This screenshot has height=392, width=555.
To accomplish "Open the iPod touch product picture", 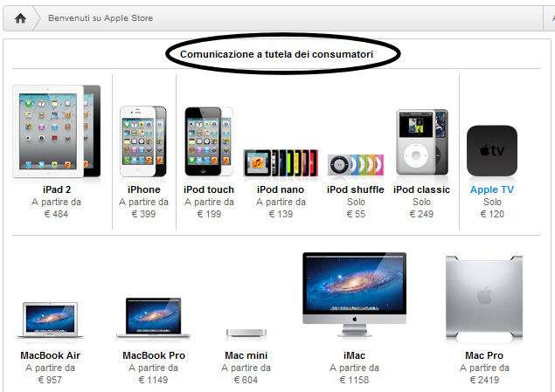I will tap(209, 141).
